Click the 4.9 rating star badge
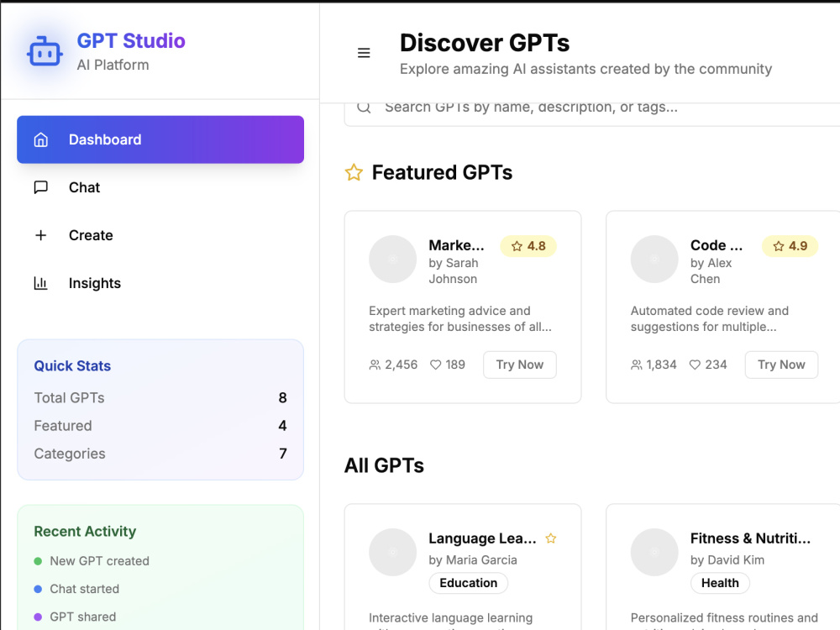This screenshot has height=630, width=840. point(790,246)
